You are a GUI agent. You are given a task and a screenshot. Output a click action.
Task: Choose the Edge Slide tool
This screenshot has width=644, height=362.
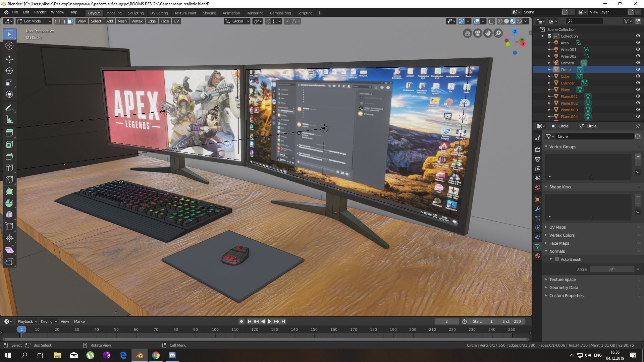coord(9,227)
